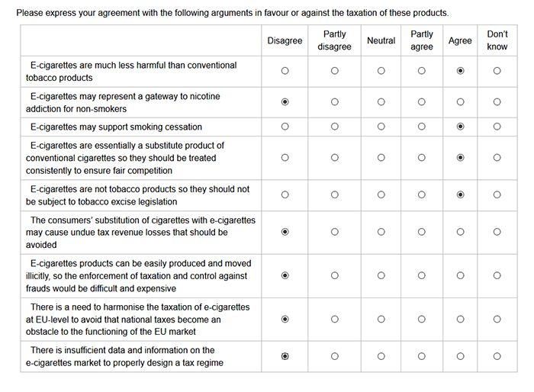Select Disagree for substitute product fair competition row

[x=285, y=158]
